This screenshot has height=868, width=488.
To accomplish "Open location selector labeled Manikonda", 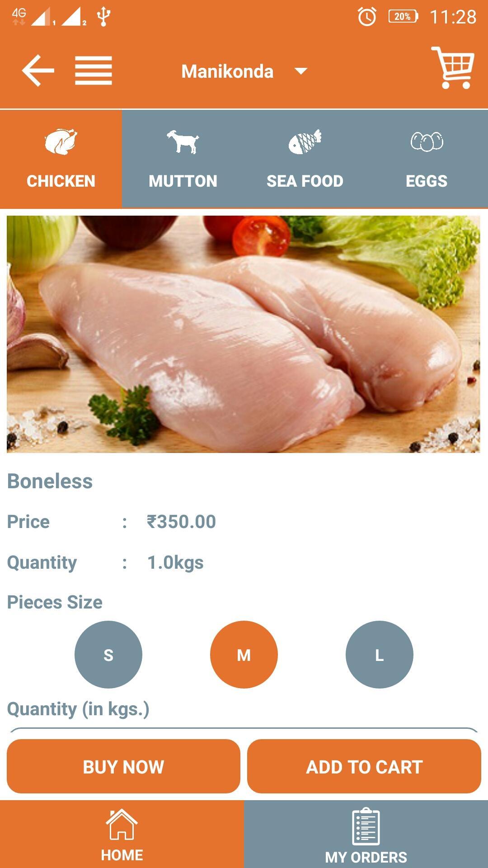I will [x=227, y=71].
